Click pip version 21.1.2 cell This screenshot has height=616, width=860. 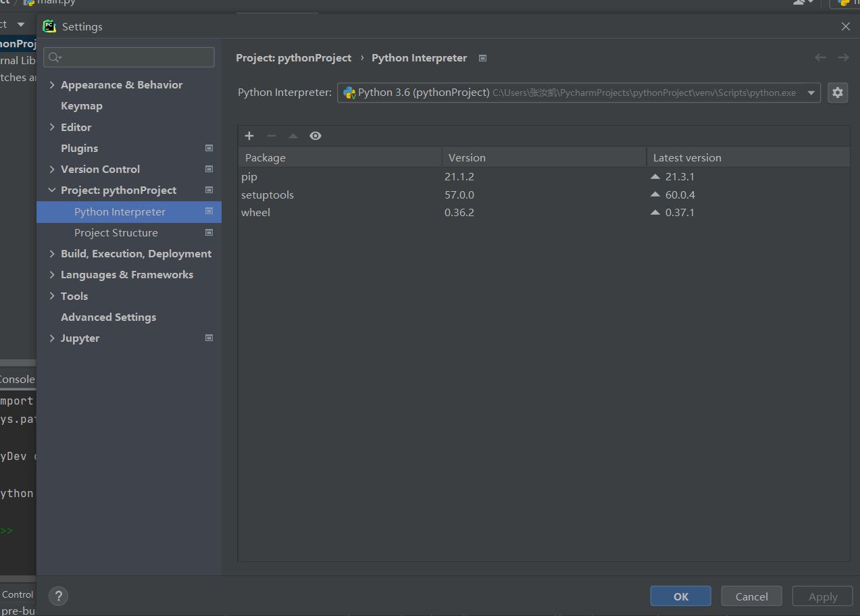coord(459,176)
